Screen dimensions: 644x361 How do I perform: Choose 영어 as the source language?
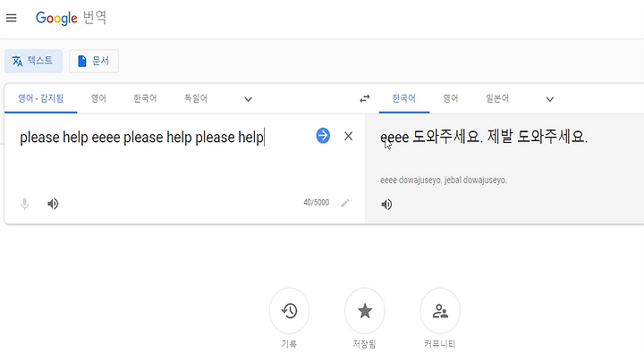[98, 98]
